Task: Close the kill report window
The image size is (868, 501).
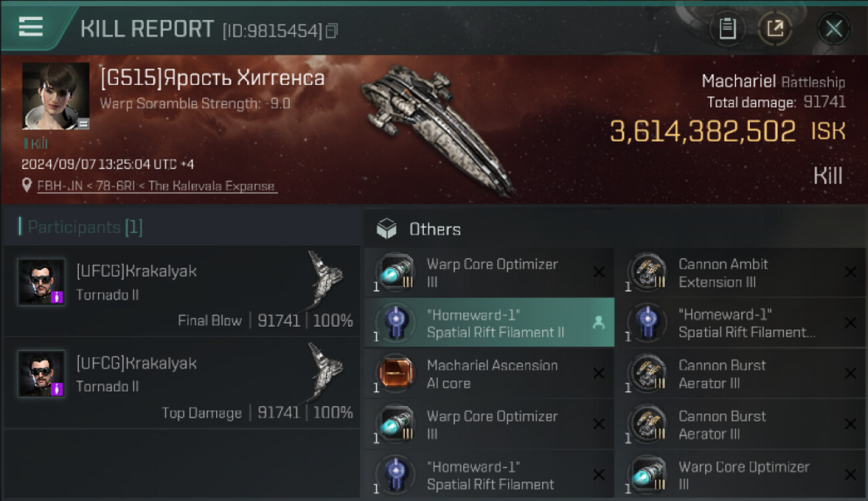Action: click(833, 29)
